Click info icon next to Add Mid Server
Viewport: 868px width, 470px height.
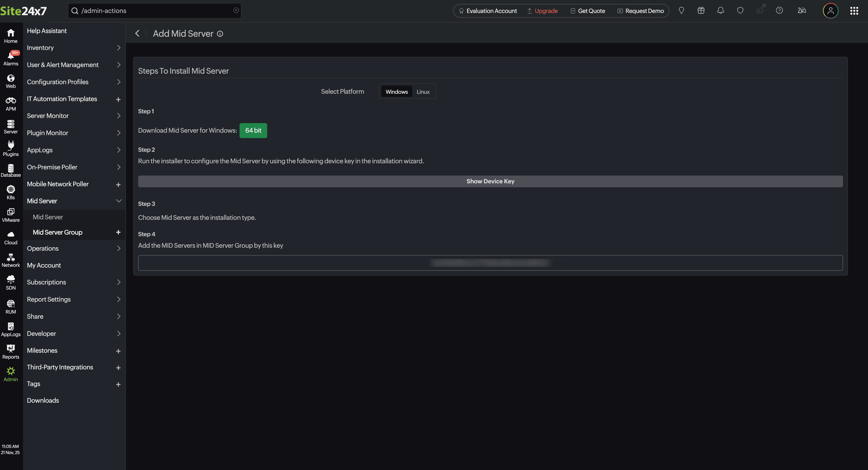click(220, 34)
